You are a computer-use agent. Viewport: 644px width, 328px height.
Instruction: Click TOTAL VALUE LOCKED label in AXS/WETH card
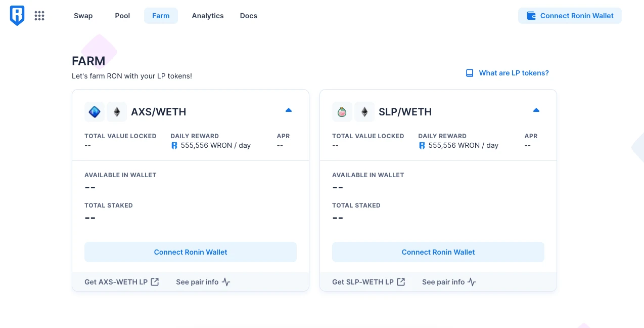[120, 136]
